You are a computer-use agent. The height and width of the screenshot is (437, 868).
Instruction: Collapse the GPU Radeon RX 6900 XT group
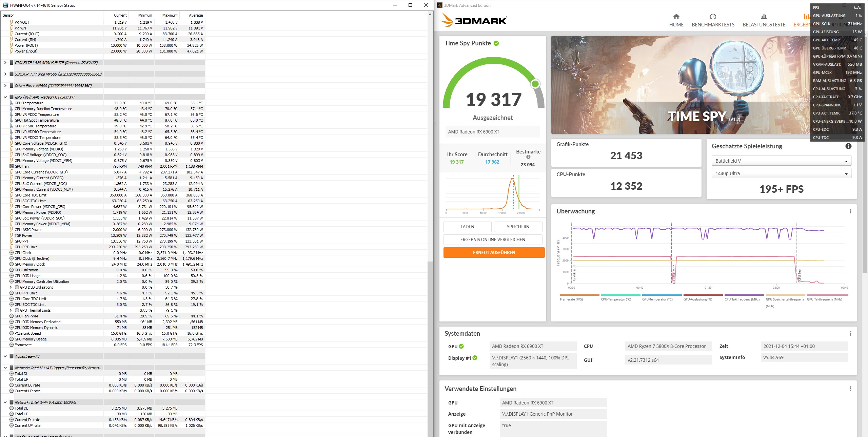coord(5,97)
